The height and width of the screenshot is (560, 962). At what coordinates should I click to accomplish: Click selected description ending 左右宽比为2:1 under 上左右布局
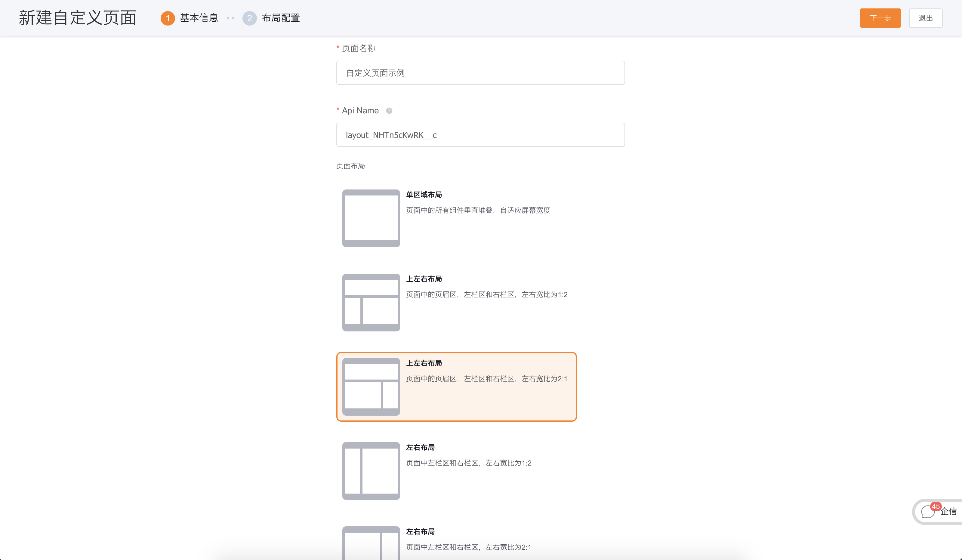tap(487, 379)
